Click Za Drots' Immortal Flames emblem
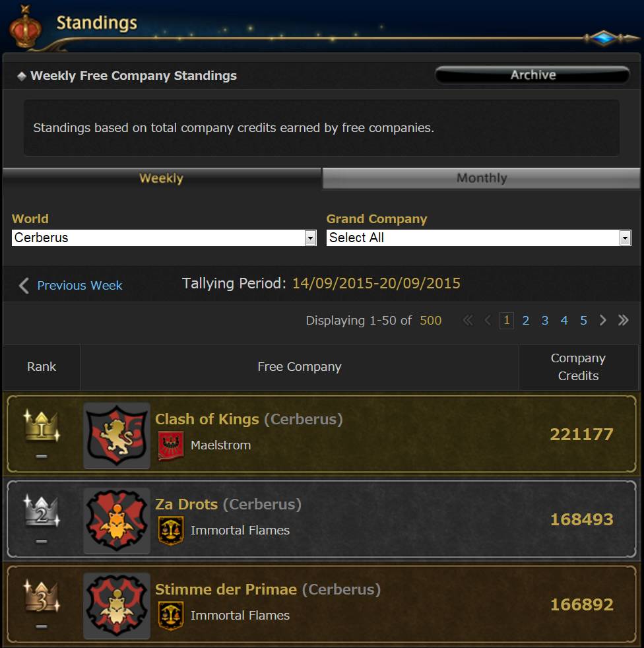Viewport: 644px width, 648px height. point(171,531)
